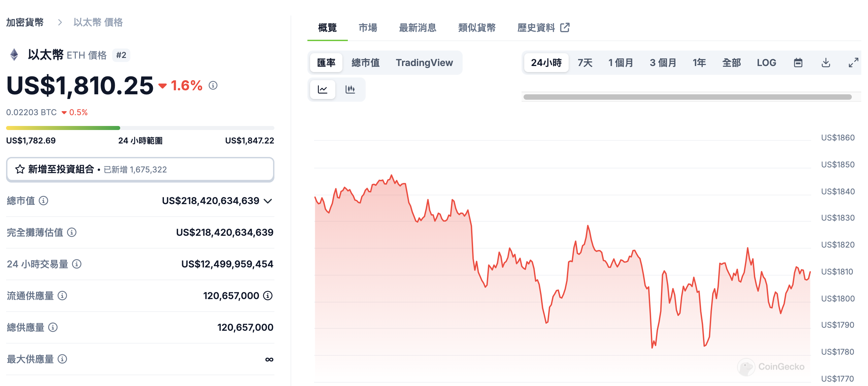
Task: Click the horizontal chart scrollbar
Action: [x=688, y=97]
